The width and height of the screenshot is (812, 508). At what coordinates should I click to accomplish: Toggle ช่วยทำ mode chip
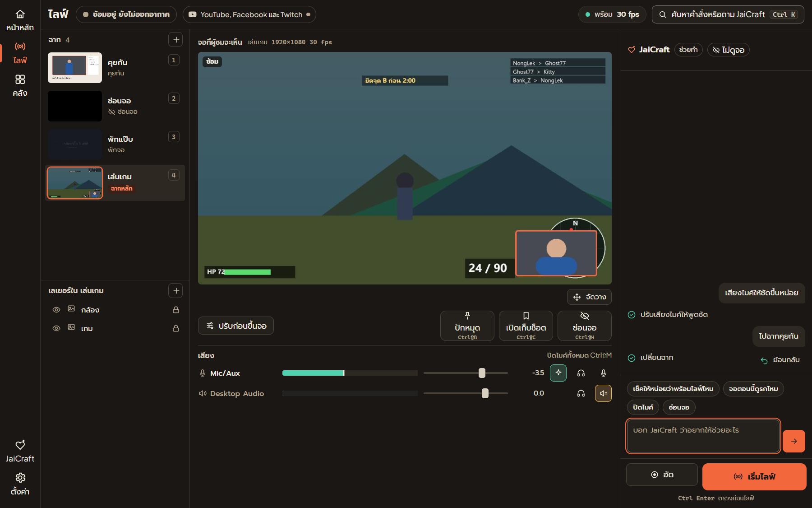coord(688,50)
